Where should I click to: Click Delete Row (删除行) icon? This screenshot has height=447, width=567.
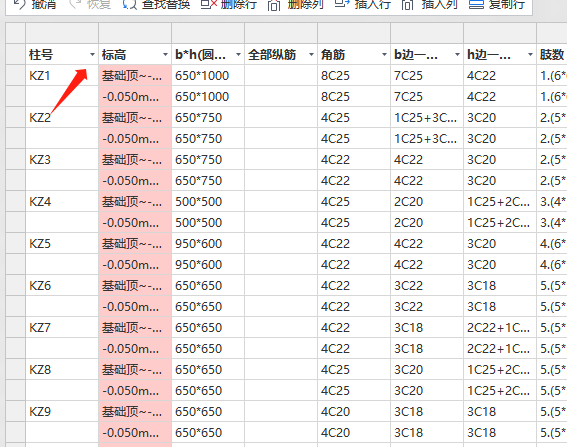(x=209, y=4)
